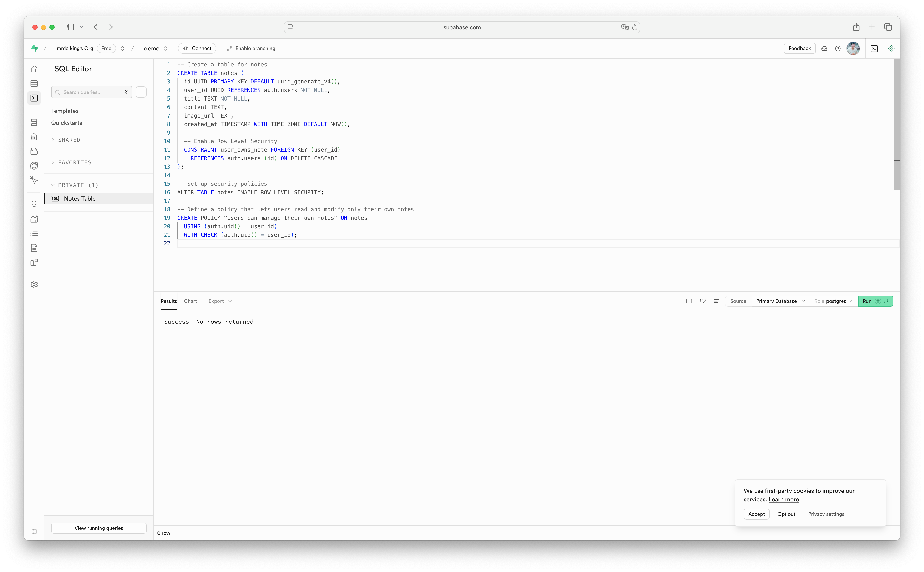Open Privacy settings link
Image resolution: width=924 pixels, height=572 pixels.
(826, 514)
